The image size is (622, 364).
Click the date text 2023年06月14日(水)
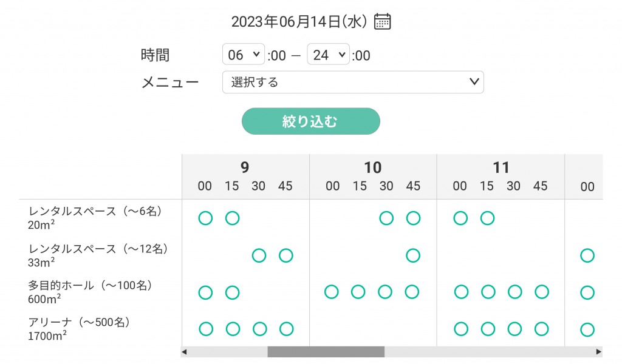pyautogui.click(x=299, y=22)
